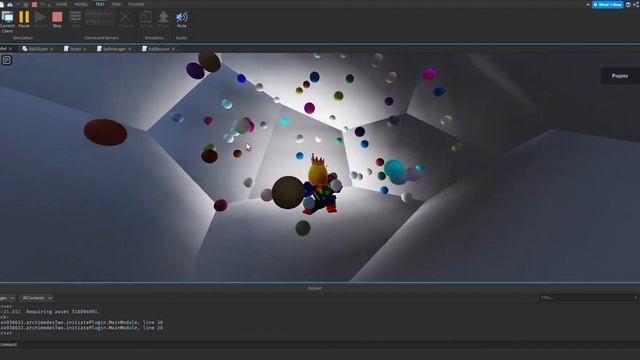Click the Command bar input

click(x=320, y=344)
